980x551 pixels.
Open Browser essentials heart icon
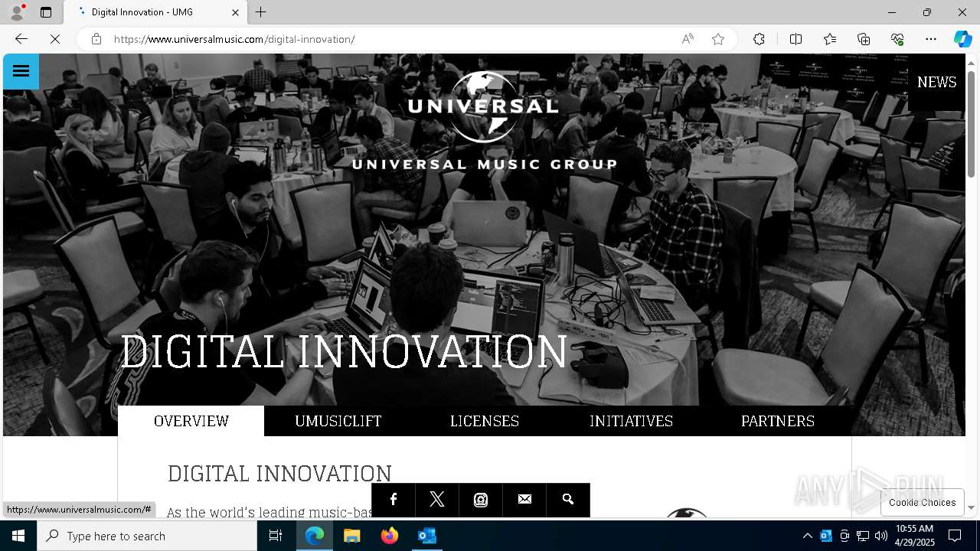(x=897, y=39)
